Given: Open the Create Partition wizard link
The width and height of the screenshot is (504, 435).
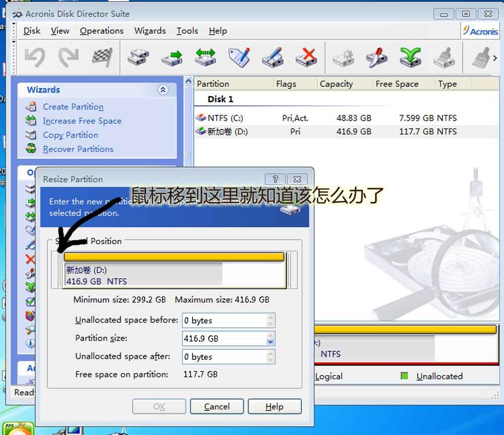Looking at the screenshot, I should (73, 107).
